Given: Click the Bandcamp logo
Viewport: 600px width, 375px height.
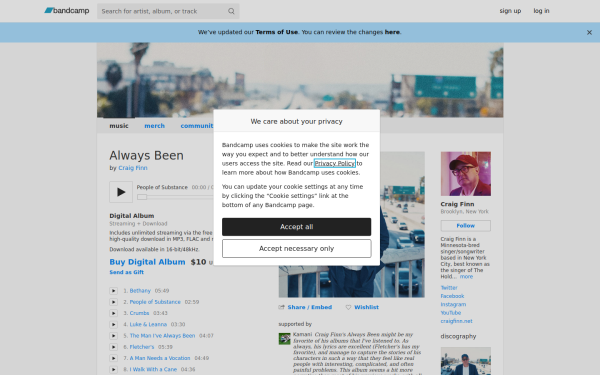Looking at the screenshot, I should (x=67, y=11).
